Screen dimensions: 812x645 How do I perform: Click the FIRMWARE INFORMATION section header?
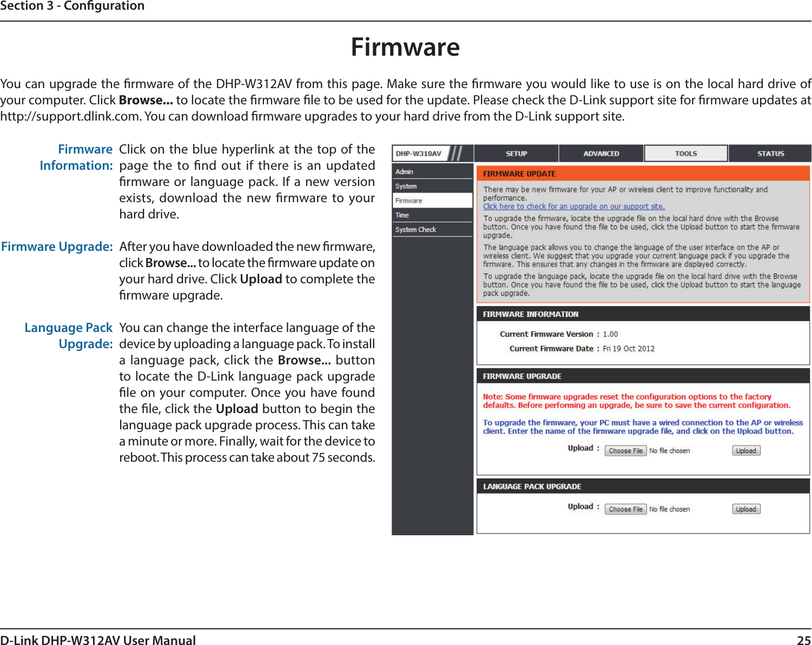point(643,314)
